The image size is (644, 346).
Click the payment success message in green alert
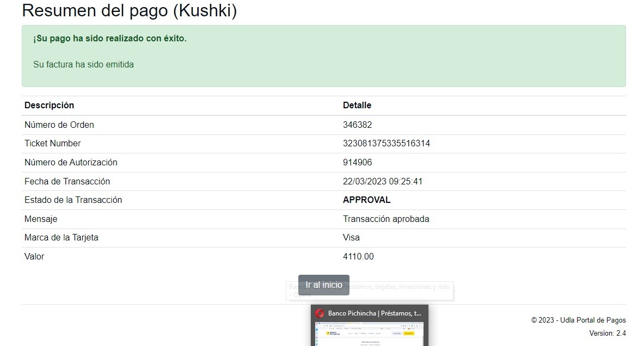pyautogui.click(x=110, y=39)
